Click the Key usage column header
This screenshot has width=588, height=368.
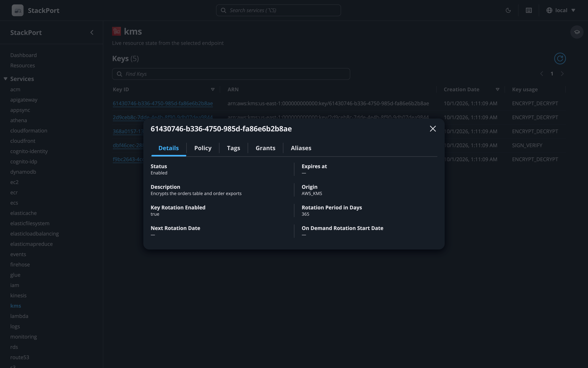pyautogui.click(x=525, y=90)
